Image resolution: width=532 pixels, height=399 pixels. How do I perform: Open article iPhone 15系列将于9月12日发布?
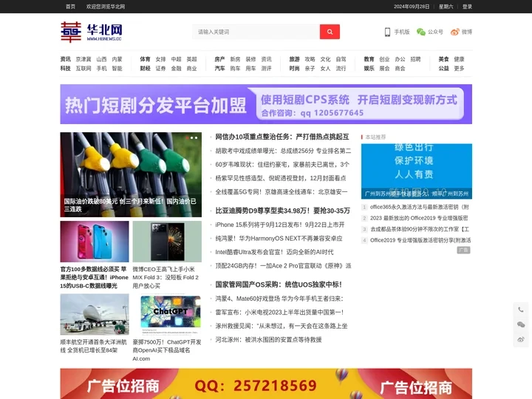tap(280, 225)
